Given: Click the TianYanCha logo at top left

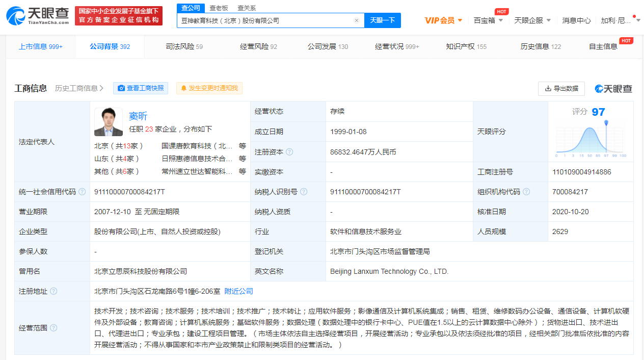Looking at the screenshot, I should 38,16.
